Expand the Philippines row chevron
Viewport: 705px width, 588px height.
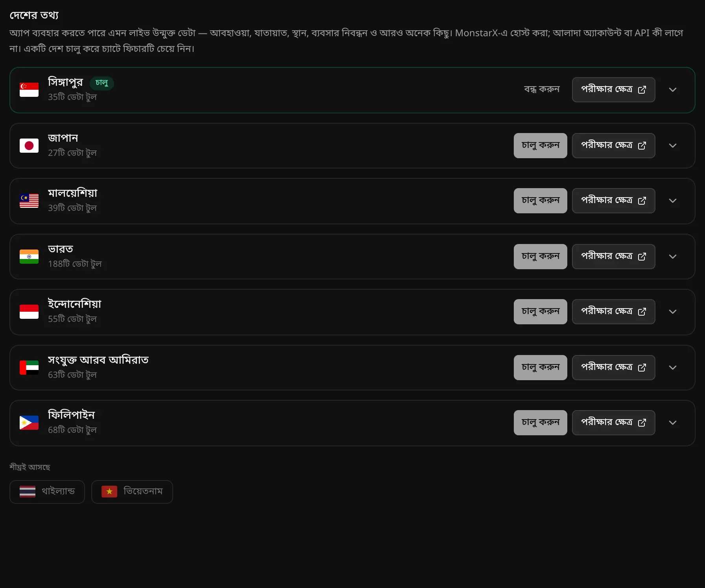[673, 423]
